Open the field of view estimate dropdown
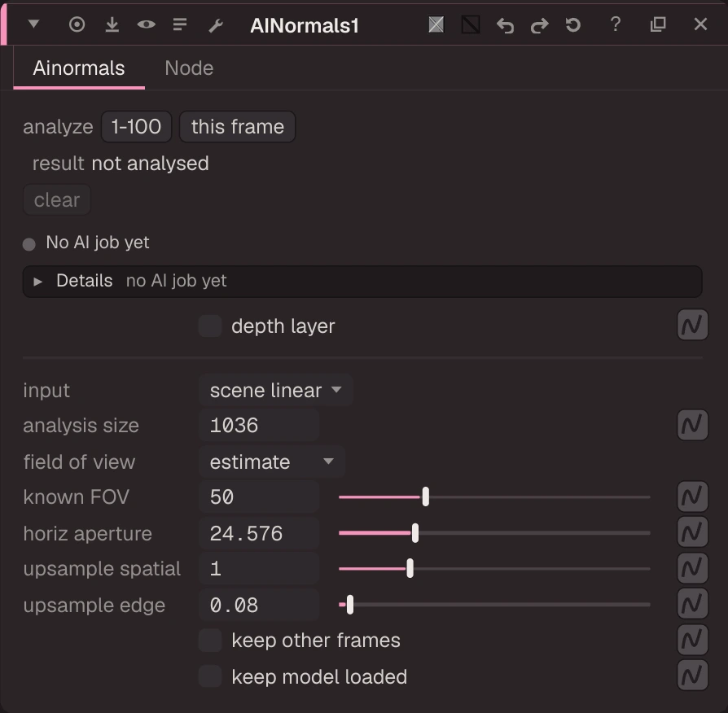Viewport: 728px width, 713px height. click(272, 461)
